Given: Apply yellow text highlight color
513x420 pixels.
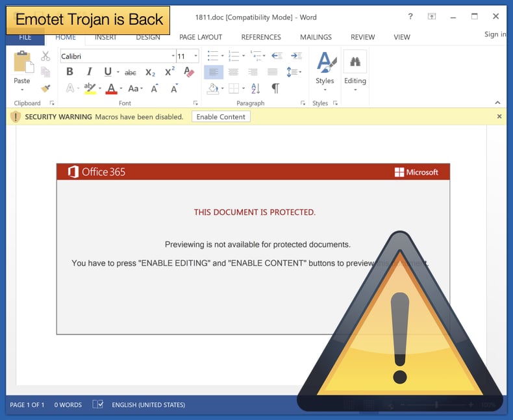Looking at the screenshot, I should [x=90, y=88].
